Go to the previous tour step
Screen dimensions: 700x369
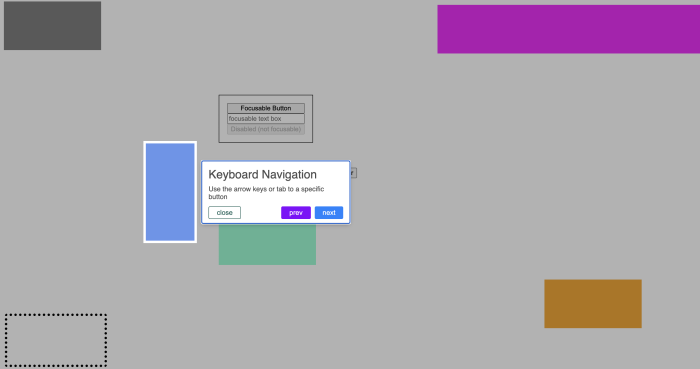click(x=296, y=212)
